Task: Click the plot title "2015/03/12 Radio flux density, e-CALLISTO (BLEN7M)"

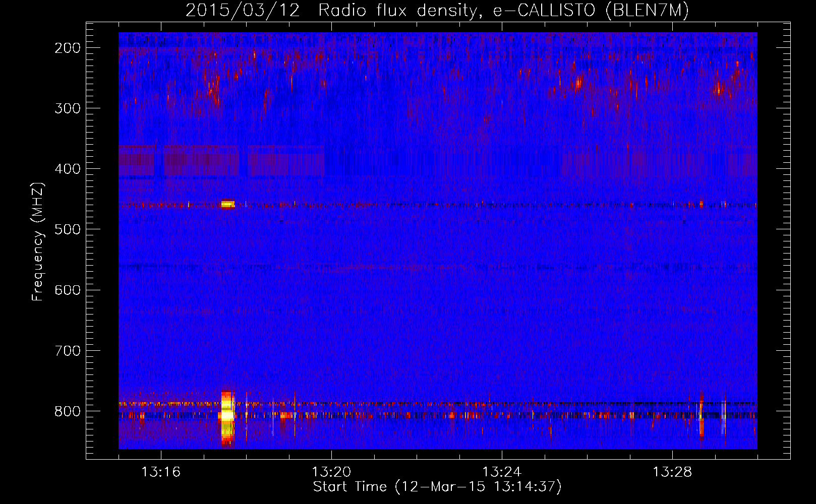Action: [x=437, y=10]
